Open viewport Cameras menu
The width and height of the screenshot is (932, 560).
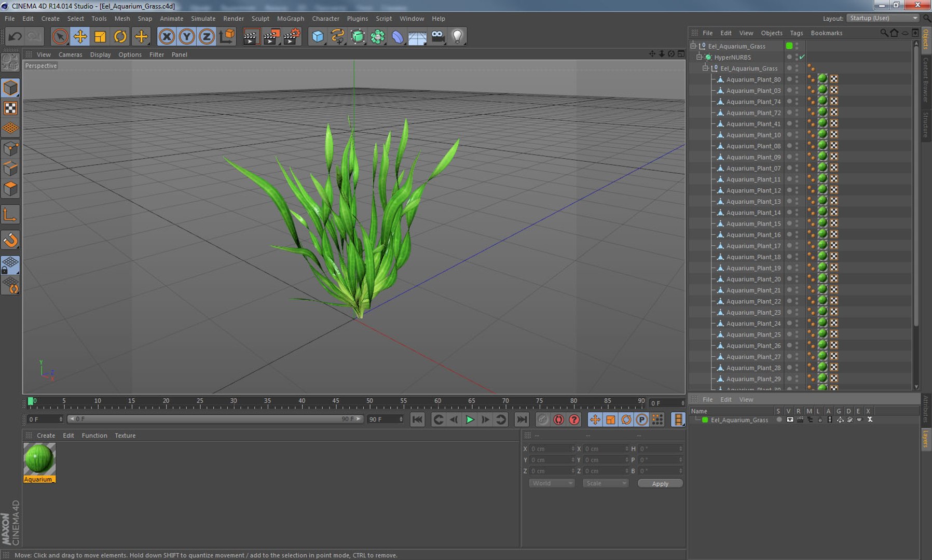70,54
